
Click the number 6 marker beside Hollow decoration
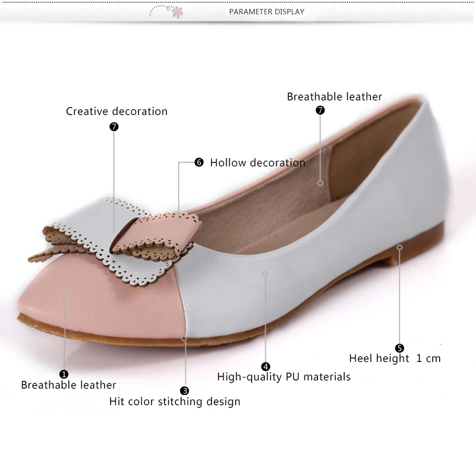[199, 163]
